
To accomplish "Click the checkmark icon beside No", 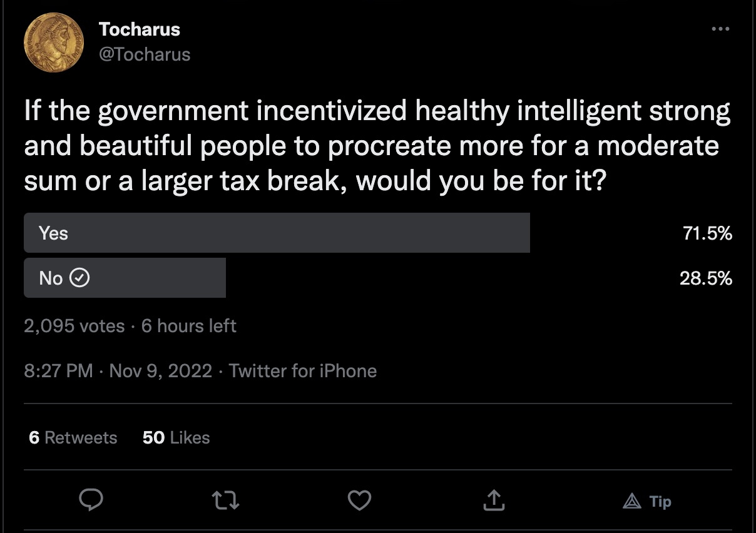I will 79,278.
